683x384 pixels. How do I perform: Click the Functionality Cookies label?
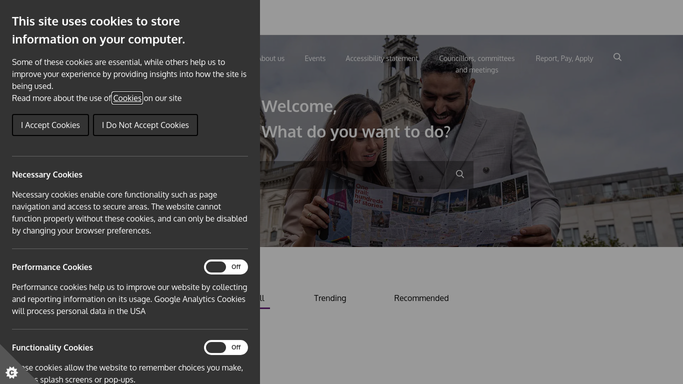coord(52,347)
